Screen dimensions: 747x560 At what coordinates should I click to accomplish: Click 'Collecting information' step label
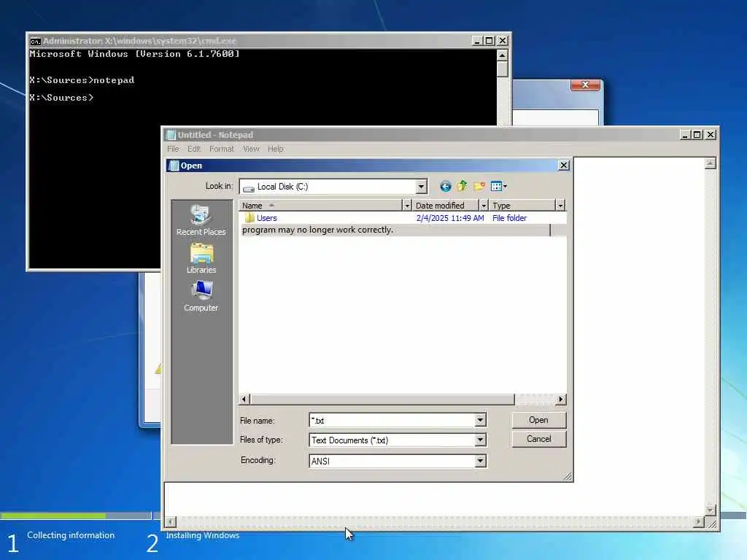pyautogui.click(x=71, y=535)
